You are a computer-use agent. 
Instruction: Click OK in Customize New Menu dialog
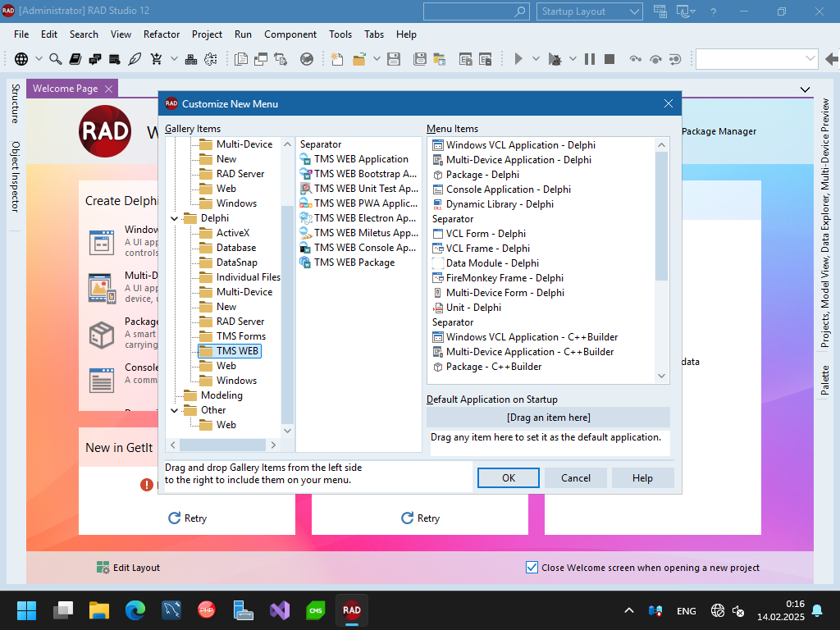509,478
